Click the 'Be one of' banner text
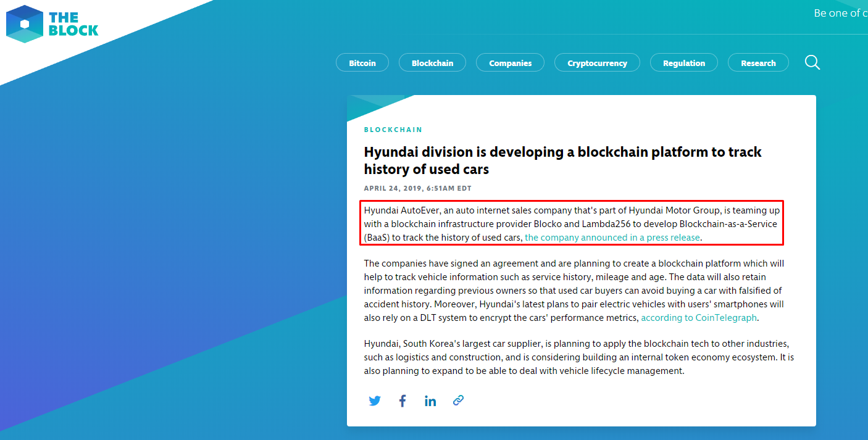868x440 pixels. pos(841,13)
